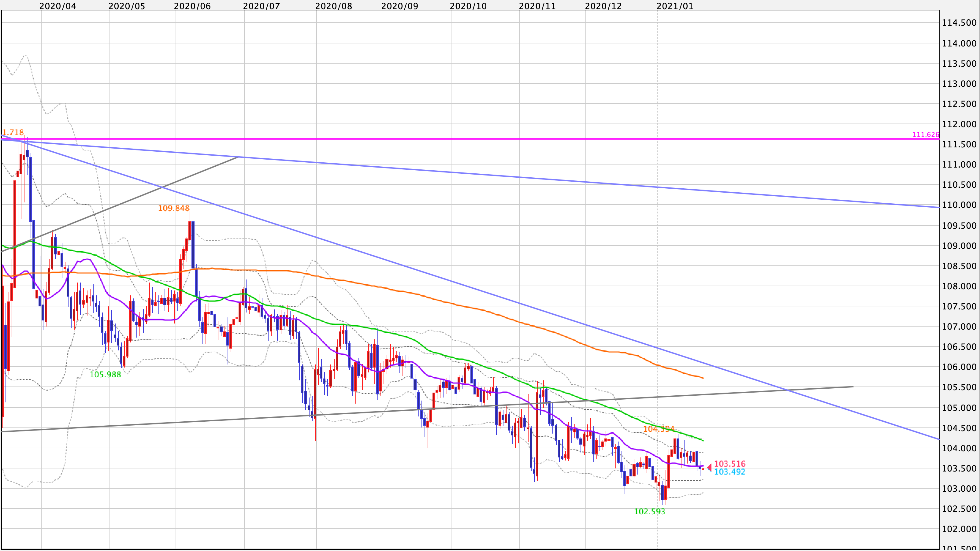Click the pink 103.516 current price label

tap(730, 464)
